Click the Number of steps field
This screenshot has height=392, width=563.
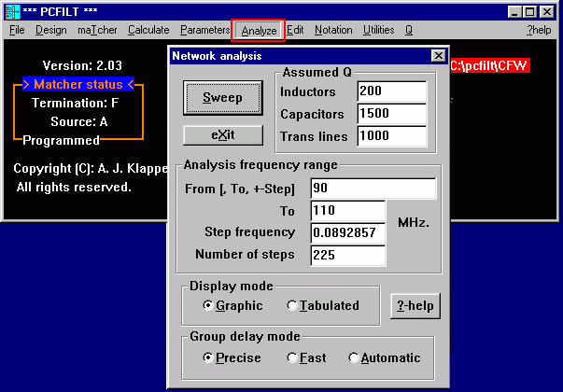(x=347, y=255)
